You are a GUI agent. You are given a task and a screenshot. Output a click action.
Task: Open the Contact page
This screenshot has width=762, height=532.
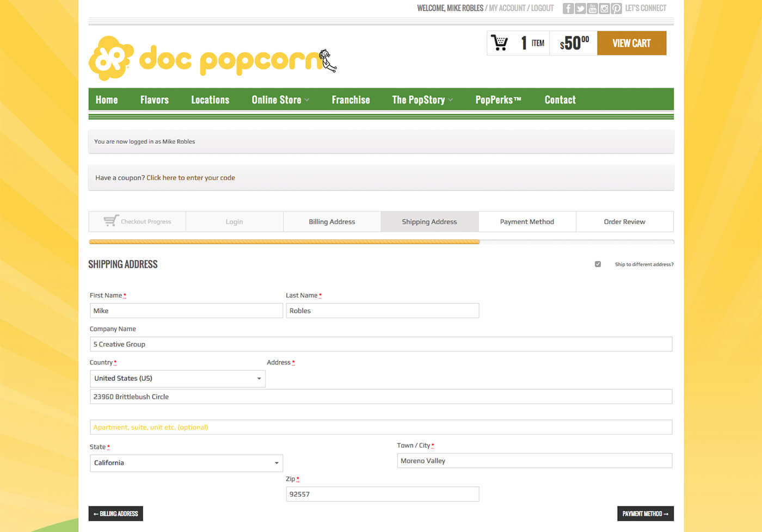click(x=560, y=100)
